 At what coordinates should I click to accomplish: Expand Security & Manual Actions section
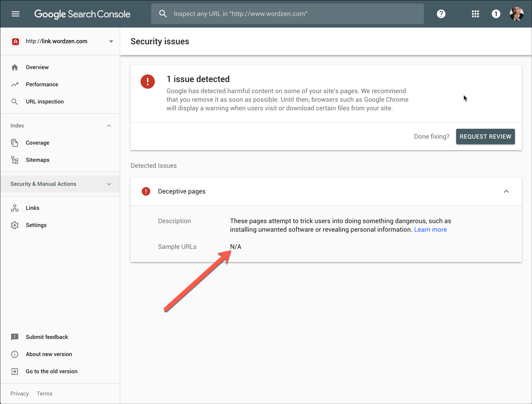[109, 184]
